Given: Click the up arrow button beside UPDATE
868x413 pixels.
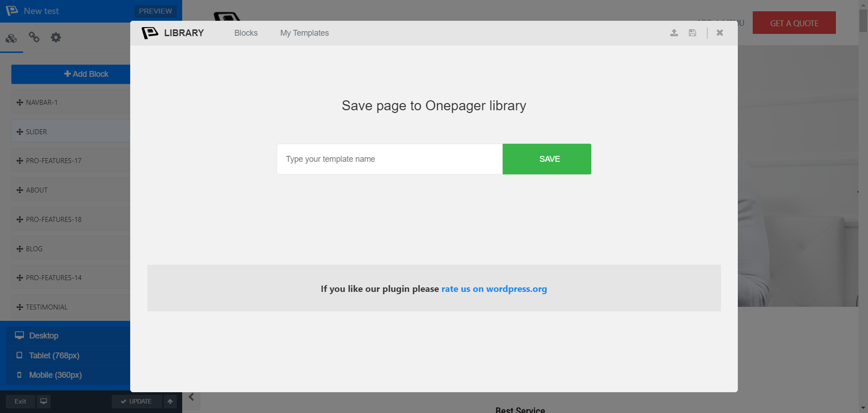Looking at the screenshot, I should [x=170, y=401].
